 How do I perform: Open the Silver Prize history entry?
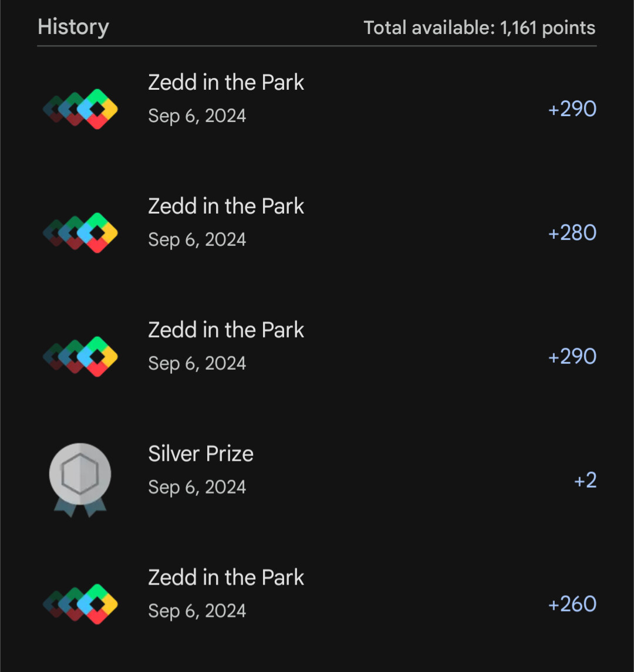click(x=201, y=454)
